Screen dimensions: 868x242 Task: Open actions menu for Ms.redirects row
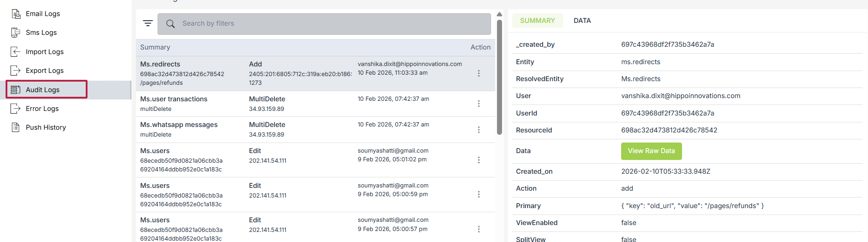[479, 73]
